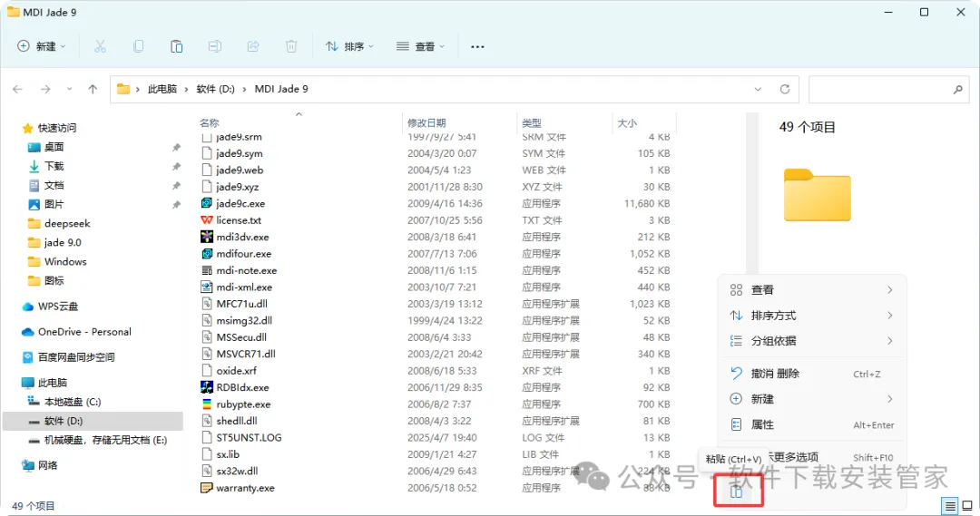
Task: Open the 查看 view dropdown
Action: point(421,46)
